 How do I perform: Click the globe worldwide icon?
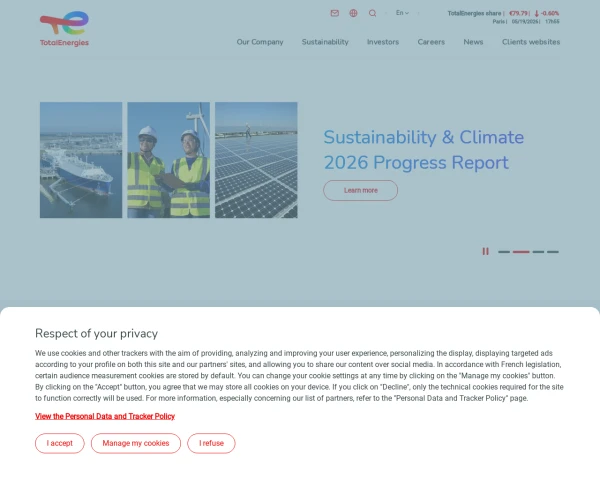353,13
